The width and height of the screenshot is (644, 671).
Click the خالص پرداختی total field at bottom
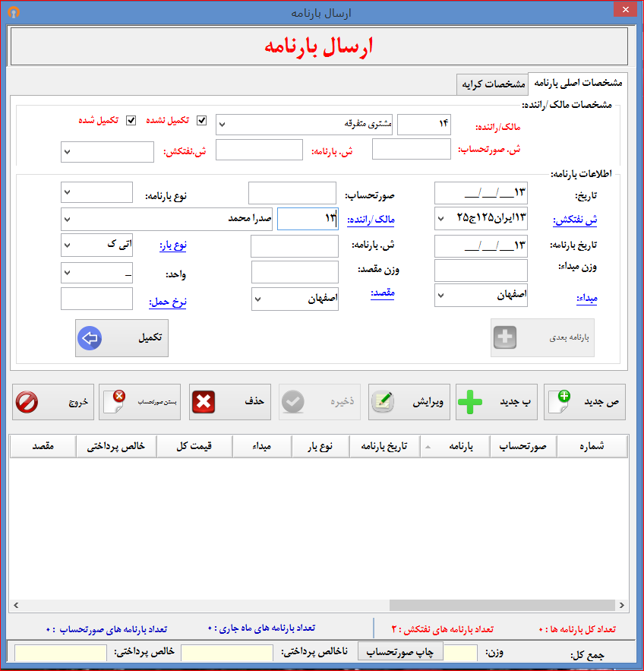click(x=61, y=653)
